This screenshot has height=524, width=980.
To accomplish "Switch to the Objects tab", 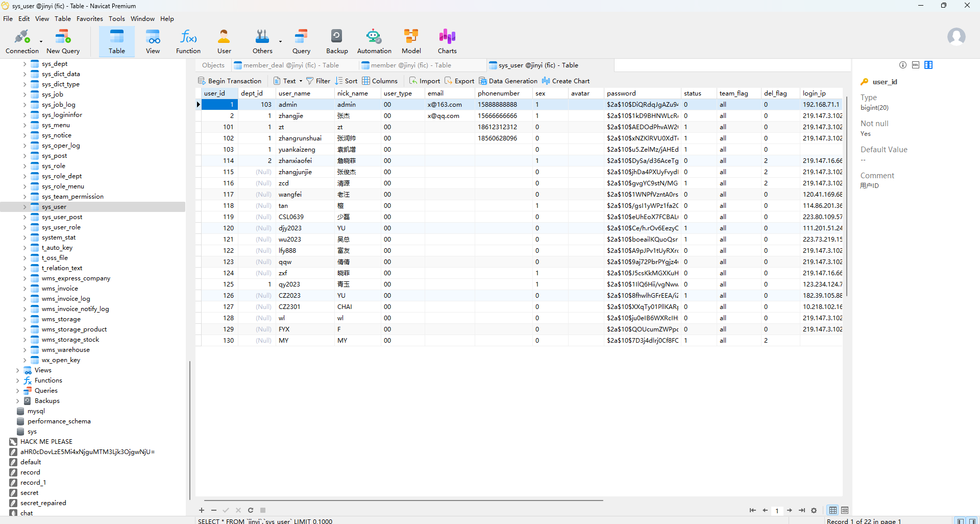I will 213,65.
